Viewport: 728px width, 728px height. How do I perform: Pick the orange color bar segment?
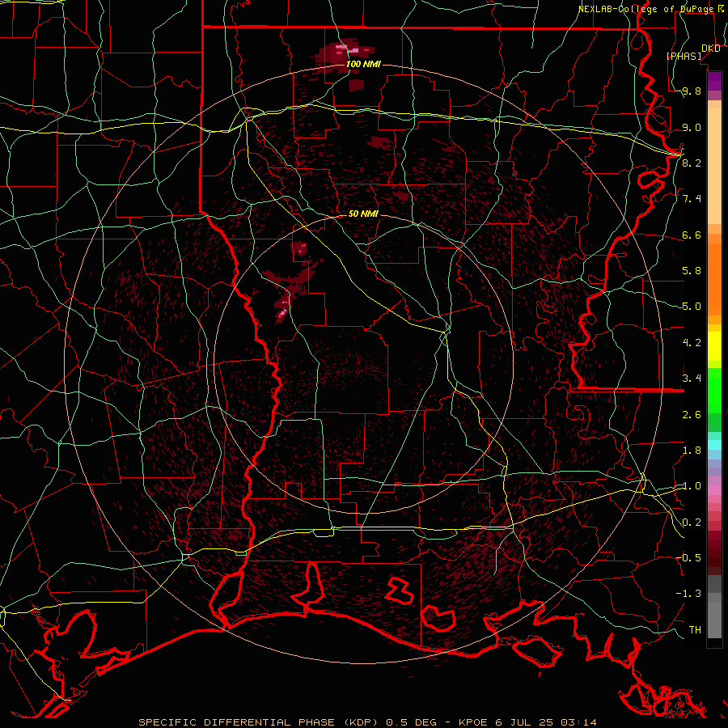click(x=714, y=278)
